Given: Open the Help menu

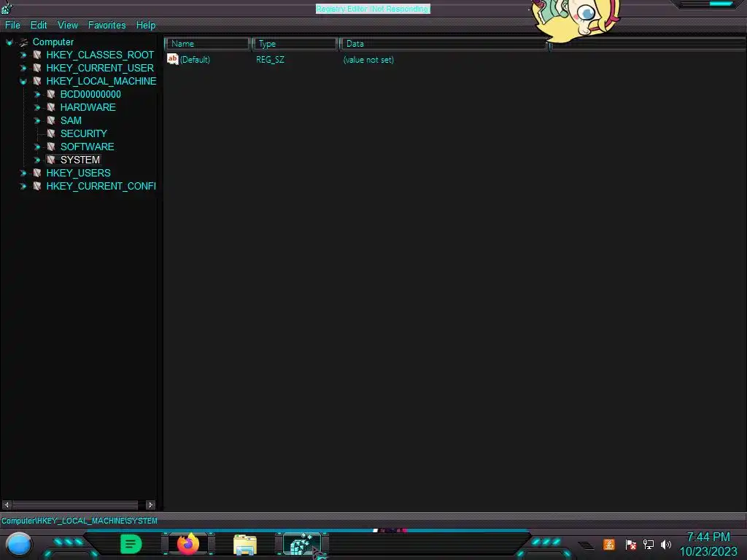Looking at the screenshot, I should [x=146, y=26].
